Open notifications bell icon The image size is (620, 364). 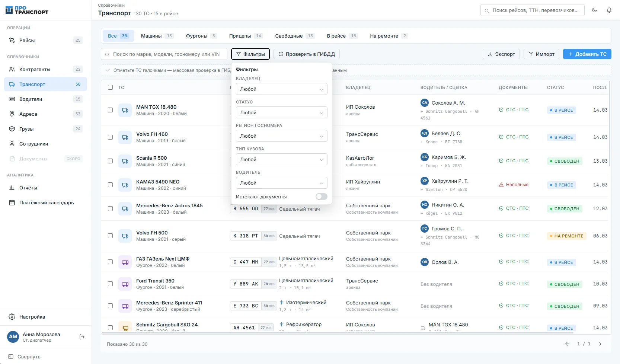[x=609, y=10]
